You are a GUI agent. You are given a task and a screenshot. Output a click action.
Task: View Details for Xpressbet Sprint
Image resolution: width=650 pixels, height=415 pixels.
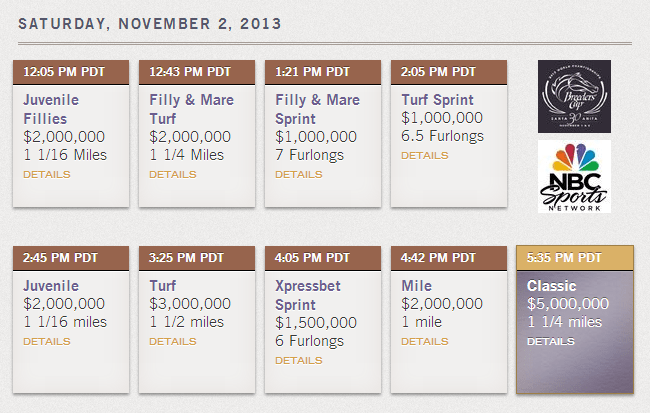(299, 360)
